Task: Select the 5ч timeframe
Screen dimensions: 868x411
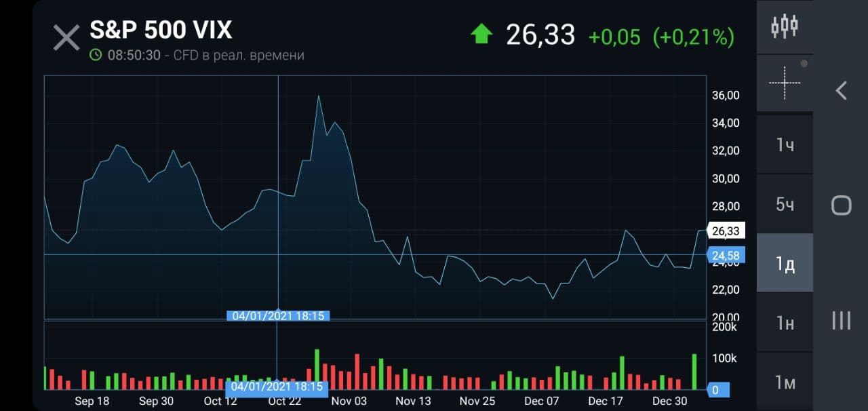Action: (785, 203)
